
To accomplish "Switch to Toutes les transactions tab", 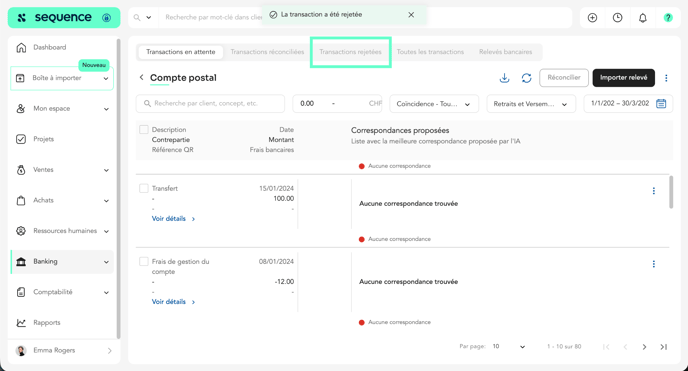I will 430,52.
